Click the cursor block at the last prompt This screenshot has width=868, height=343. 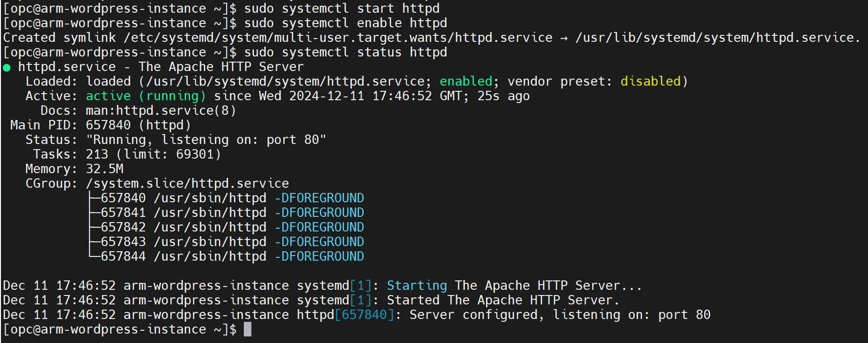(x=248, y=329)
